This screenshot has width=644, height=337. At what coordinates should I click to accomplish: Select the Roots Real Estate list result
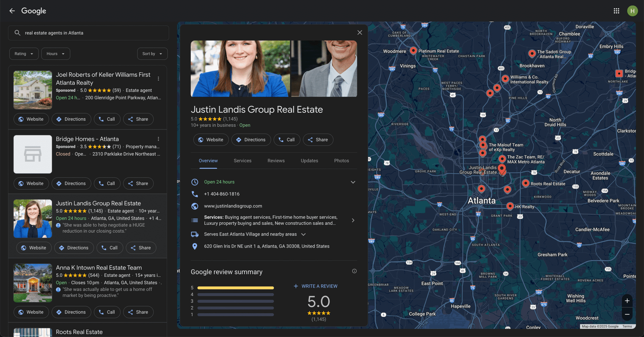[79, 332]
